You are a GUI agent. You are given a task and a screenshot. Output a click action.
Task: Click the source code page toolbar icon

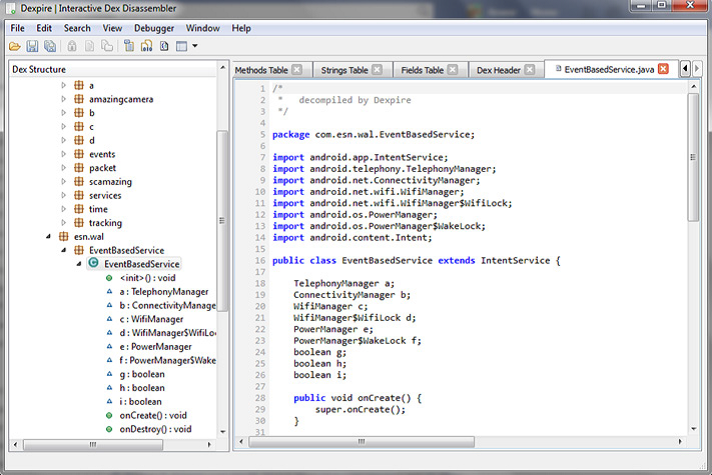164,46
